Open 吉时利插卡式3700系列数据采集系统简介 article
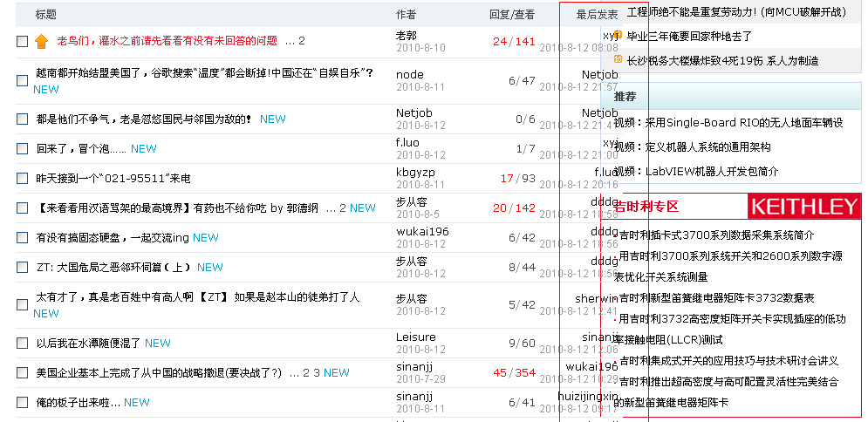The height and width of the screenshot is (422, 868). point(716,235)
